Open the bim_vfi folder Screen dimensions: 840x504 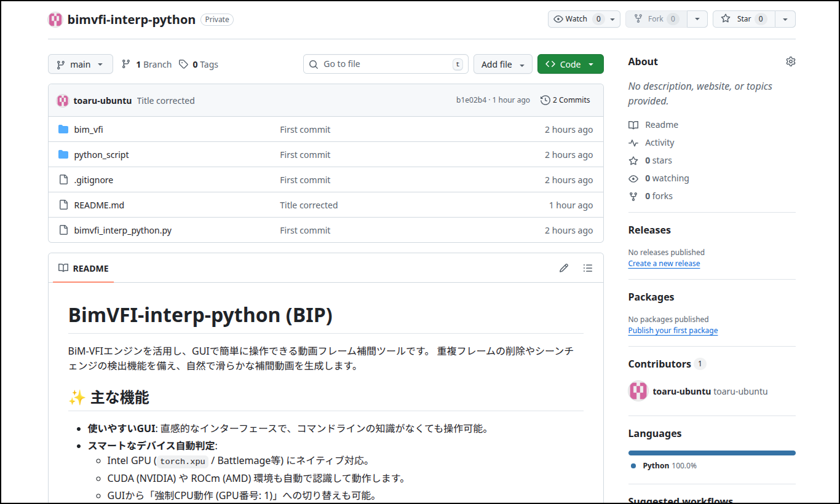[89, 130]
